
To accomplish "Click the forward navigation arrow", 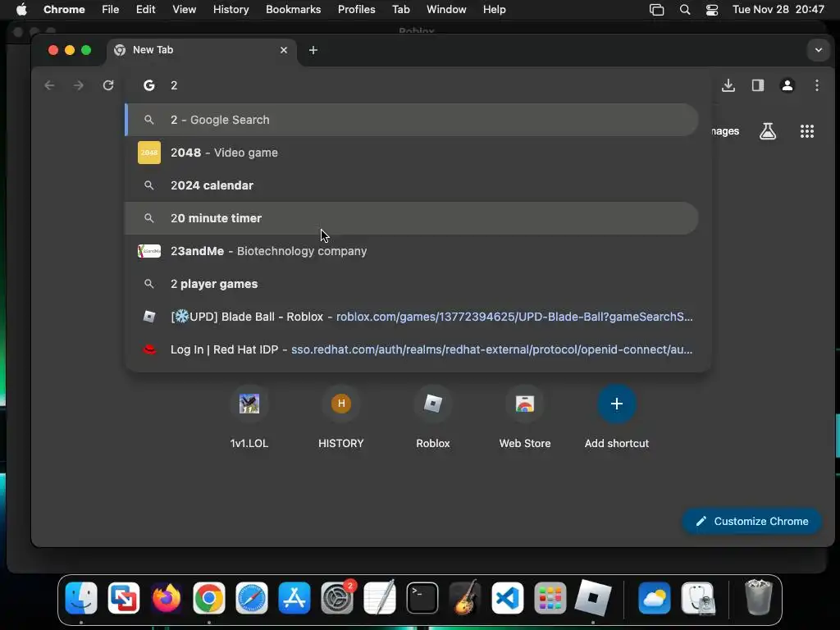I will [78, 85].
